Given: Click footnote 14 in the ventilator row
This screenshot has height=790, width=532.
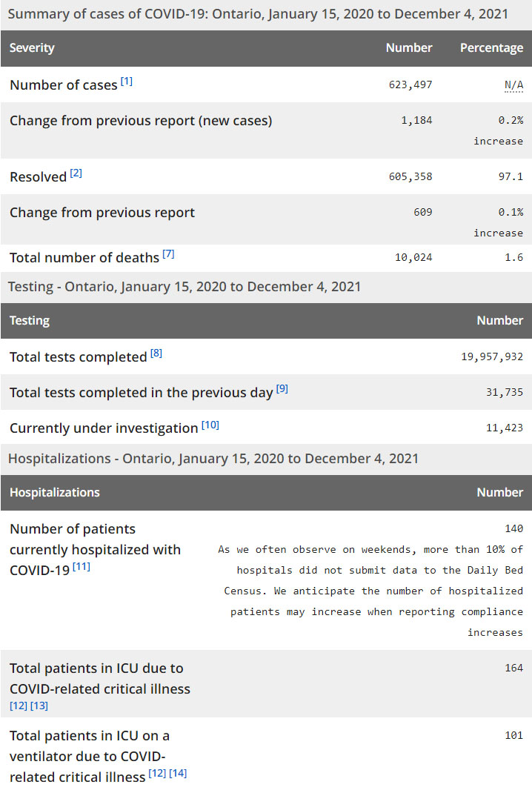Looking at the screenshot, I should tap(178, 774).
